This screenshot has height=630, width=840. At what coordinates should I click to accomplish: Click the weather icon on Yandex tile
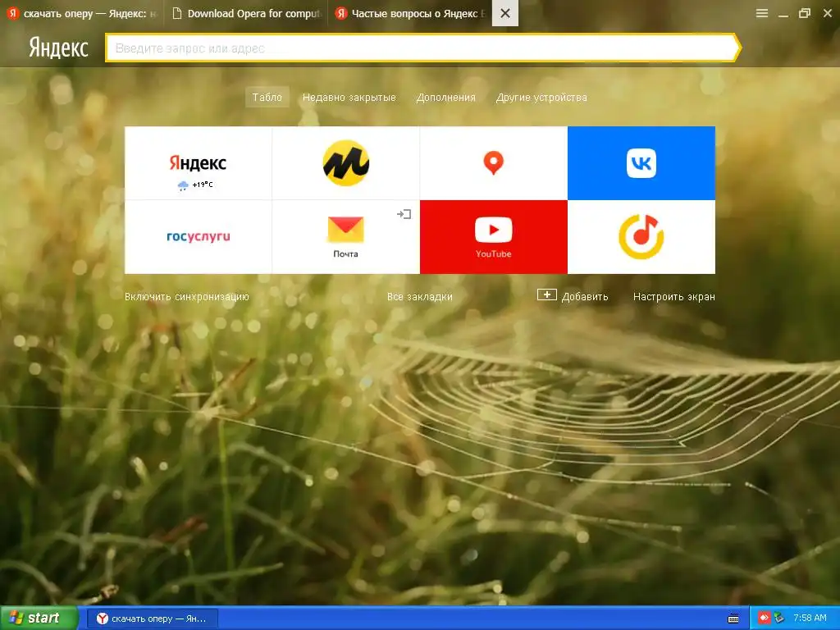tap(183, 185)
